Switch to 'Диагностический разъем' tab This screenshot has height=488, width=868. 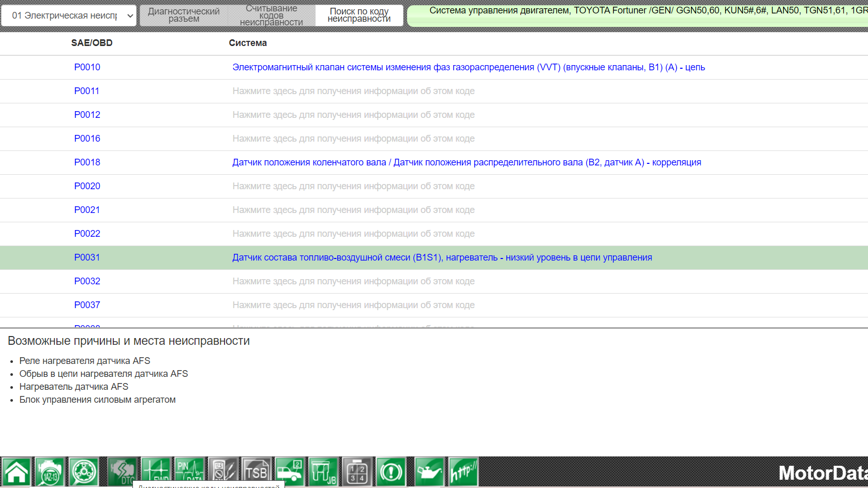click(184, 16)
